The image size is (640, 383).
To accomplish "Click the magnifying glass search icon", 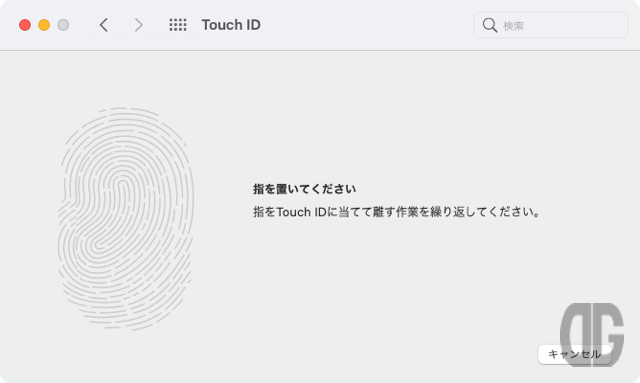I will pos(489,25).
